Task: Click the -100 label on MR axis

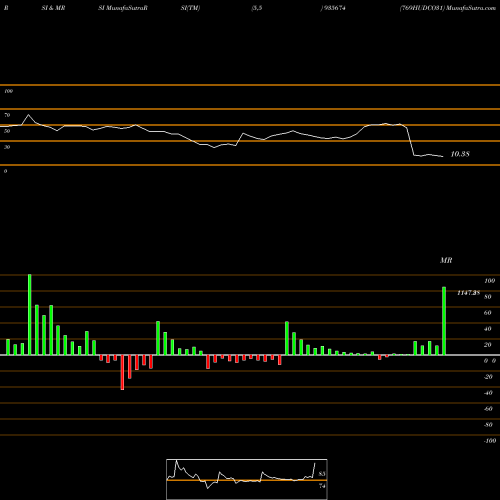Action: tap(490, 441)
